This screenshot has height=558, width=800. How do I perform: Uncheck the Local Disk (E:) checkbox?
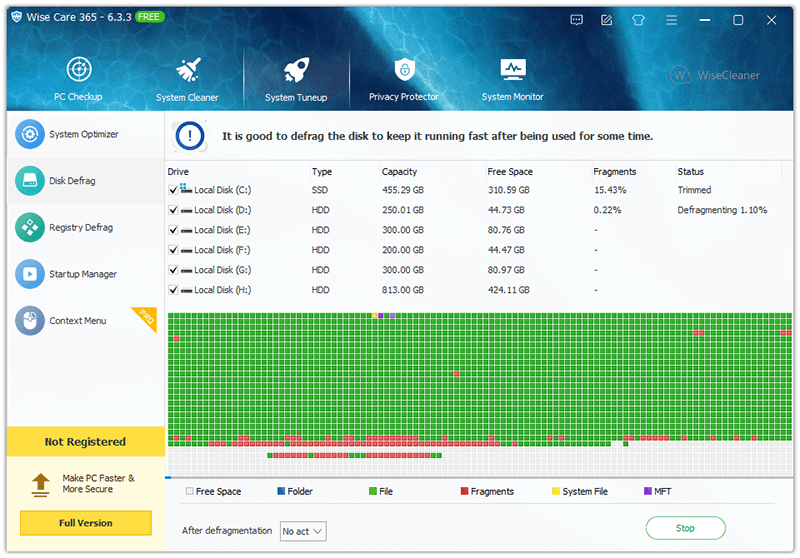[173, 230]
